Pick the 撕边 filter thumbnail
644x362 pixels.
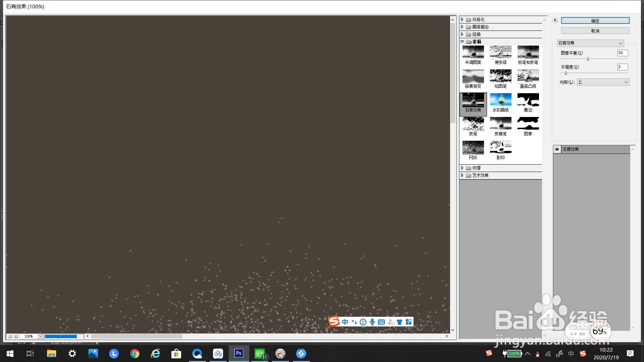click(528, 100)
